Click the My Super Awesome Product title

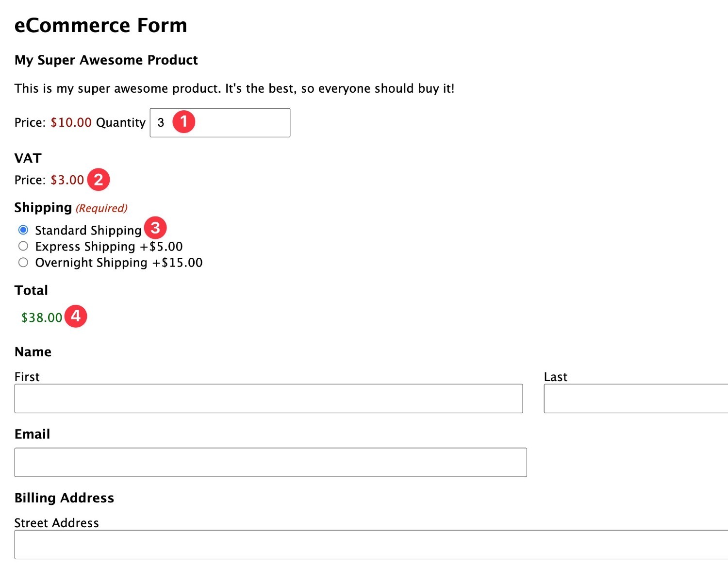click(106, 60)
